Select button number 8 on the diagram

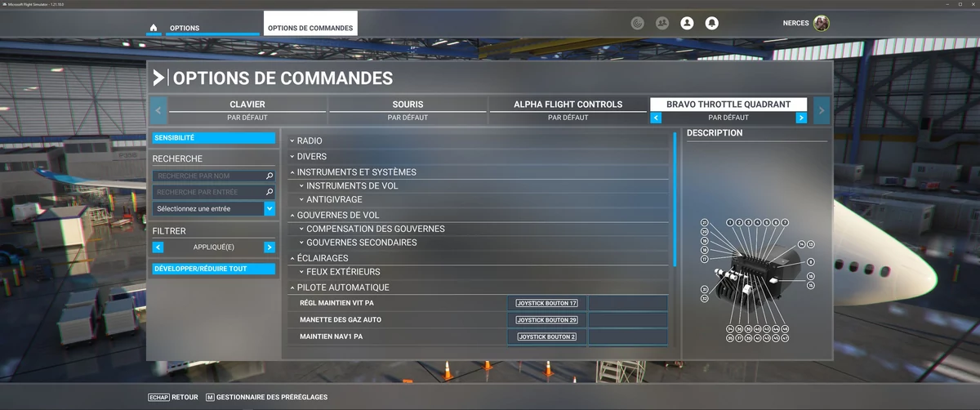[811, 262]
